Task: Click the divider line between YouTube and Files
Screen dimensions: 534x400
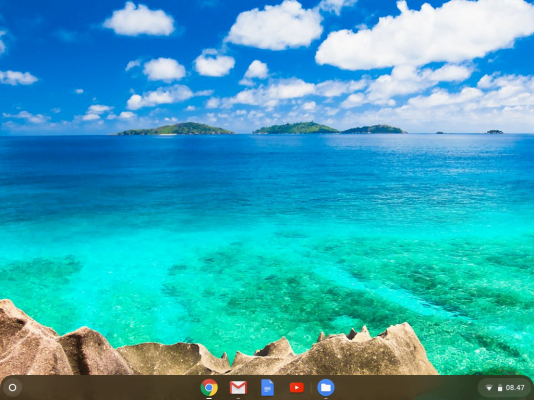Action: pos(311,387)
